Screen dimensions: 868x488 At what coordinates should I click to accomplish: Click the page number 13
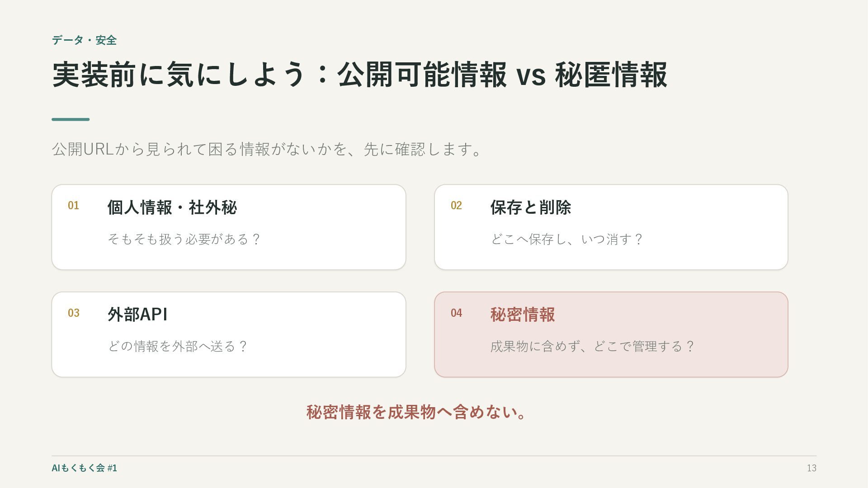tap(811, 468)
